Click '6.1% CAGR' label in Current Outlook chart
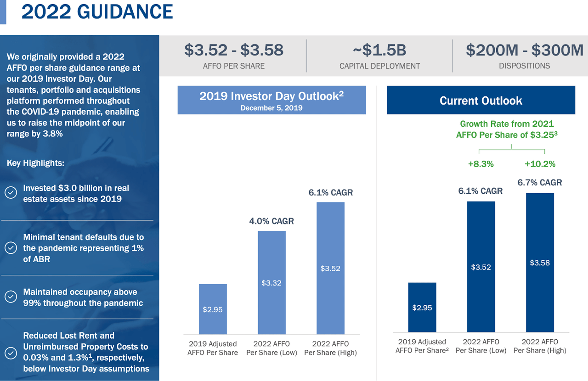 click(481, 191)
